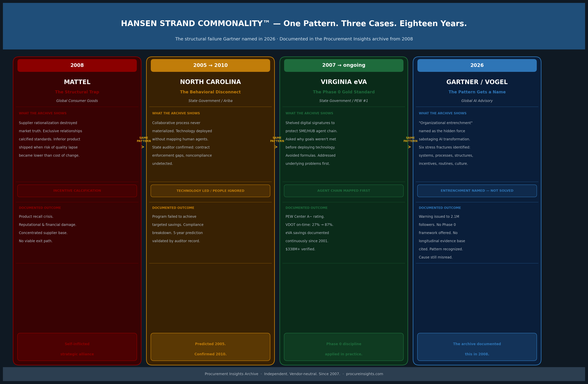
Task: Click the GARTNER / VOGEL heading
Action: click(x=477, y=82)
